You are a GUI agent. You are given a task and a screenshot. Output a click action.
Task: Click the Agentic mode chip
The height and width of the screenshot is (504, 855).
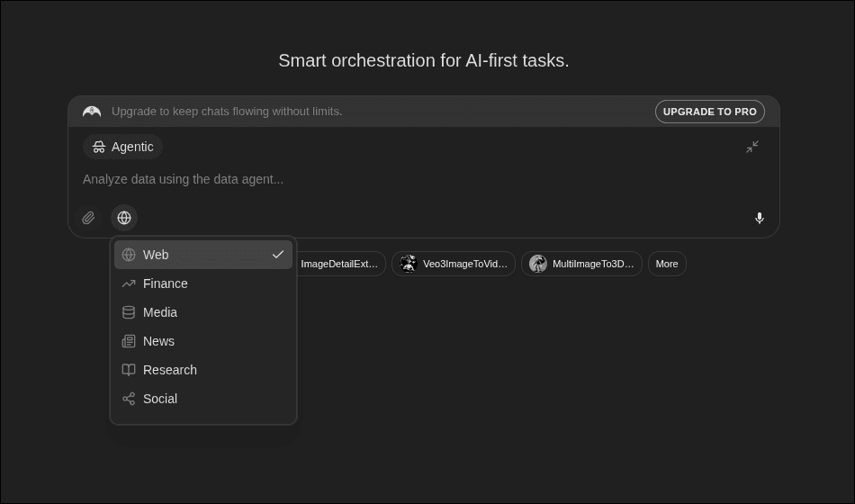pyautogui.click(x=123, y=147)
